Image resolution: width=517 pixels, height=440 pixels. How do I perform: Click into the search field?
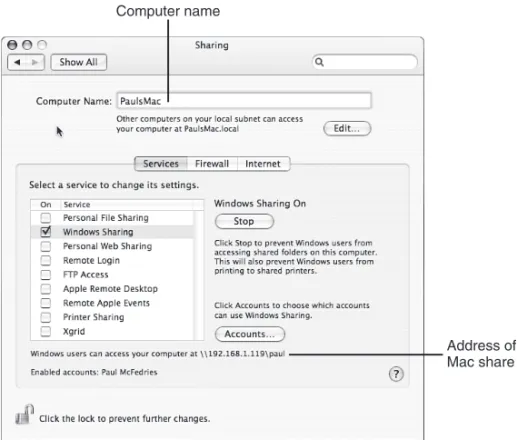pyautogui.click(x=365, y=62)
